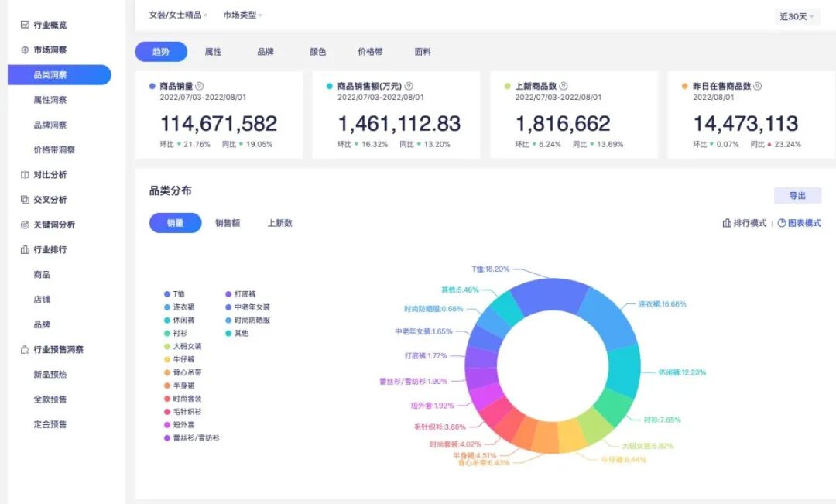This screenshot has height=504, width=836.
Task: Click help icon beside 上新商品数
Action: pos(564,86)
